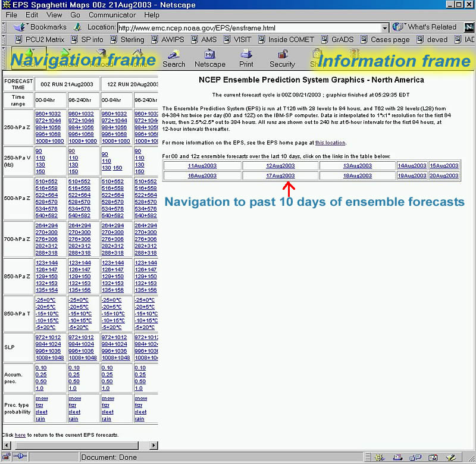Expand the Location URL history dropdown
476x464 pixels.
(384, 28)
